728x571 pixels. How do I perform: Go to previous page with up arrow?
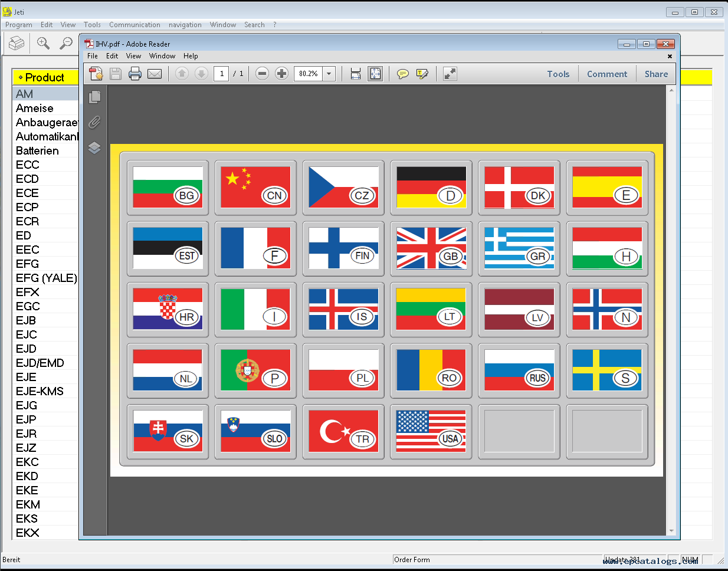pyautogui.click(x=182, y=74)
